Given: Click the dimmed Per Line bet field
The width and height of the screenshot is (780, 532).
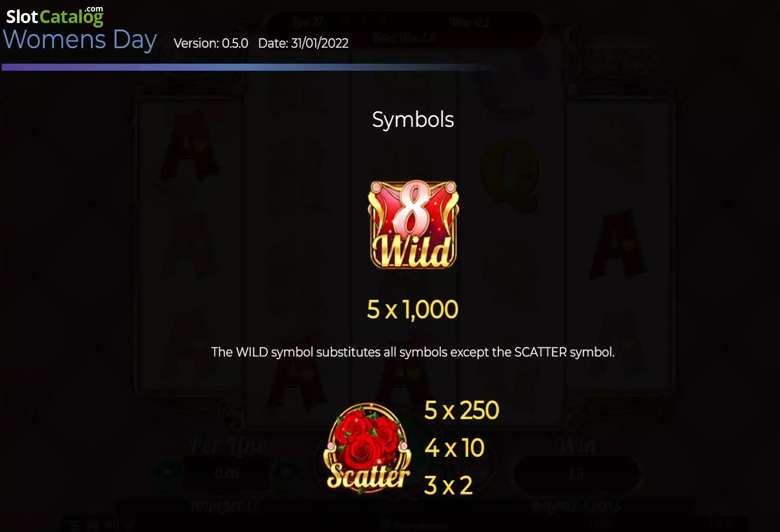Looking at the screenshot, I should [x=226, y=473].
